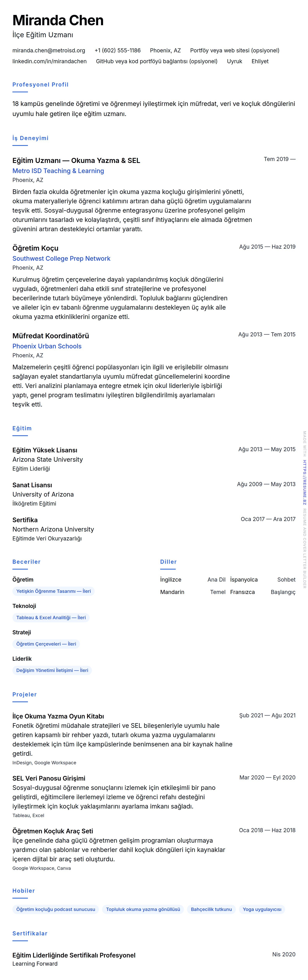Image resolution: width=308 pixels, height=980 pixels.
Task: Select the Tableau & Excel Analitiği skill tag
Action: (51, 617)
